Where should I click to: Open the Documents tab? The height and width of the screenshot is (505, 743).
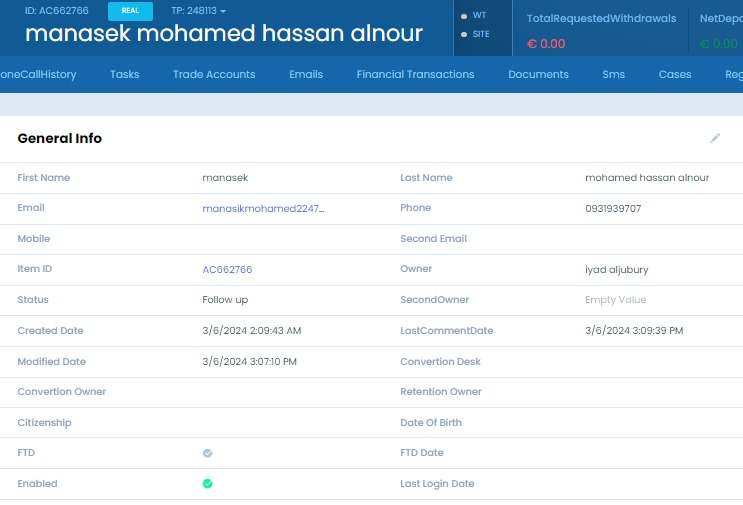[x=538, y=74]
